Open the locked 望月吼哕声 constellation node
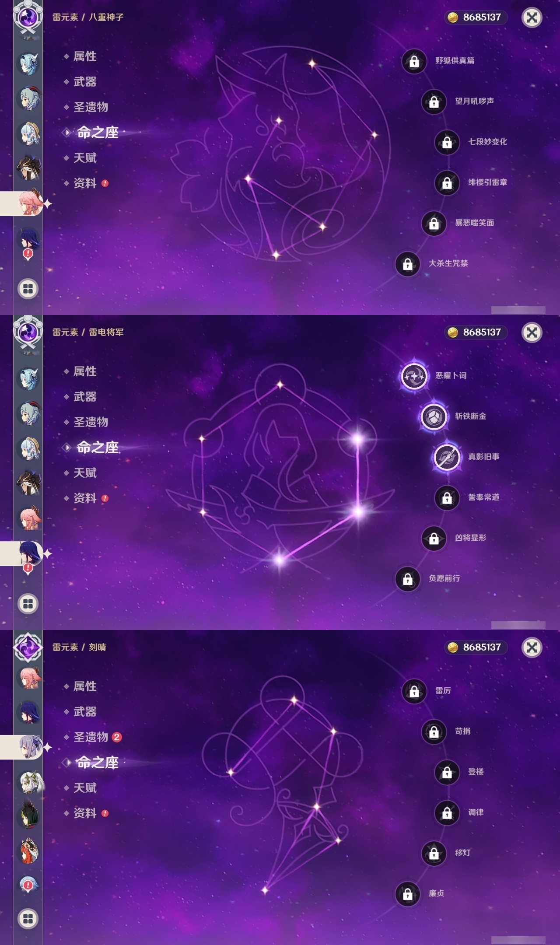 click(434, 101)
